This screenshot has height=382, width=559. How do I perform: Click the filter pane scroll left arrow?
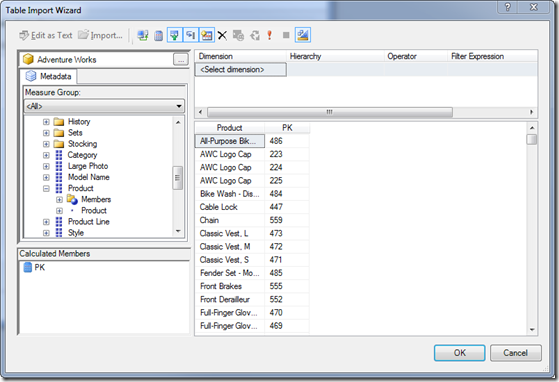pos(200,112)
